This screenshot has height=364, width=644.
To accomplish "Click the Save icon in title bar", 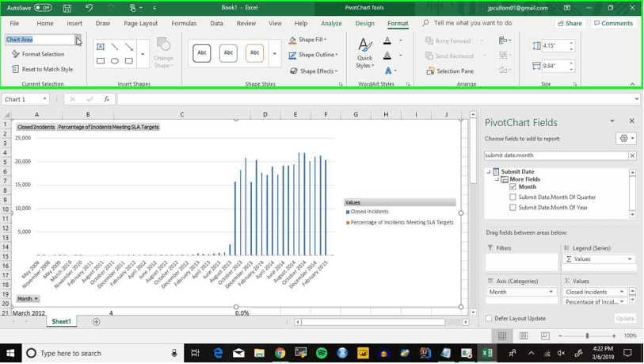I will 67,8.
